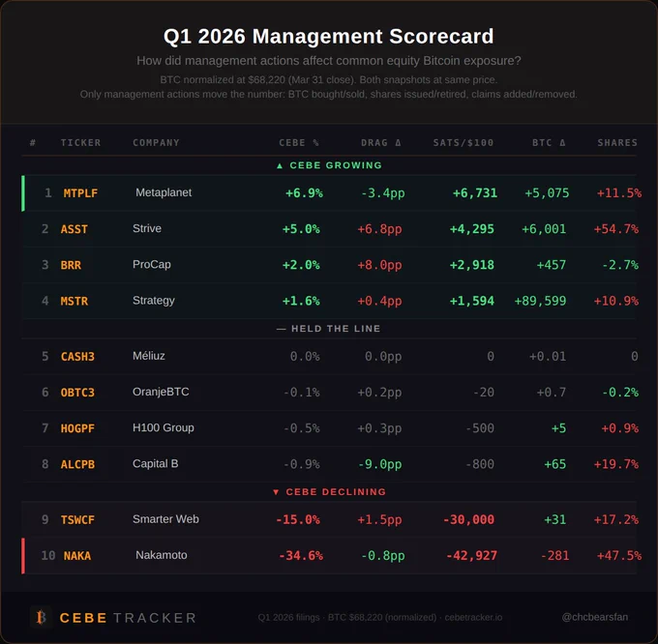Viewport: 658px width, 644px height.
Task: Click the Capital B company name
Action: click(x=155, y=464)
